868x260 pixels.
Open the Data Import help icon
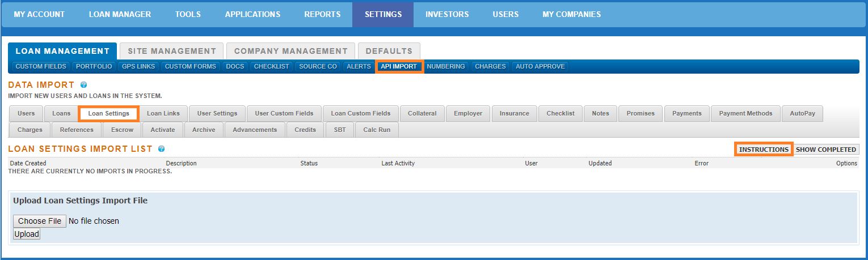pos(83,85)
